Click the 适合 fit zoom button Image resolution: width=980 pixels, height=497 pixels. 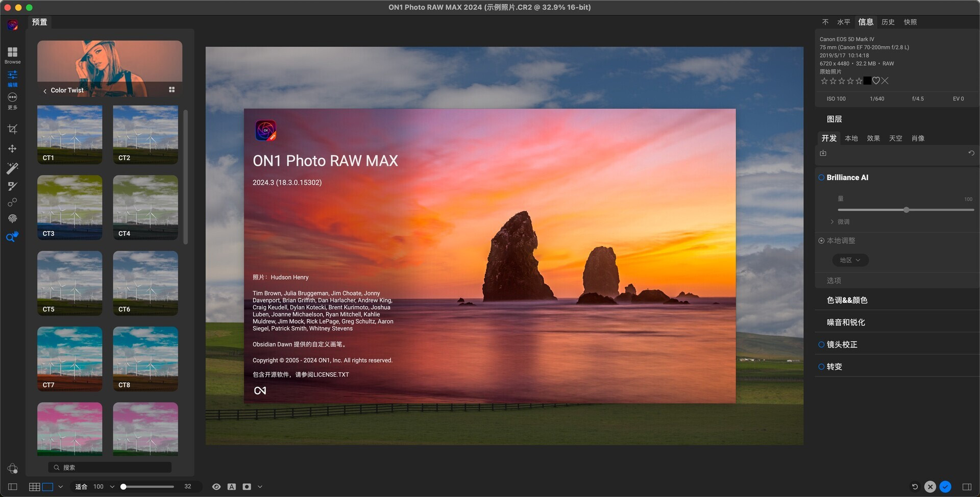[81, 487]
